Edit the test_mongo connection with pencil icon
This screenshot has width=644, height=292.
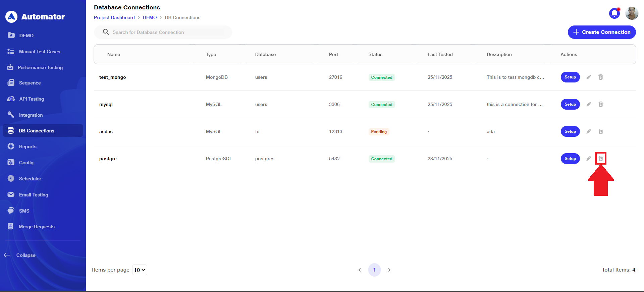coord(588,77)
